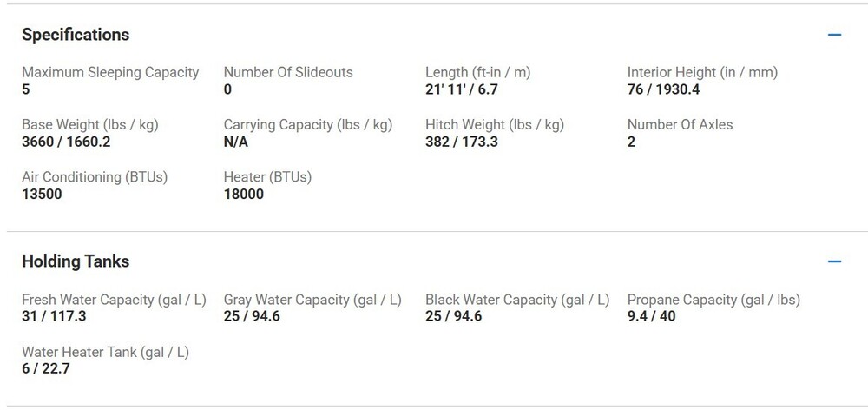Click the Air Conditioning value 13500
This screenshot has width=868, height=410.
click(x=42, y=195)
